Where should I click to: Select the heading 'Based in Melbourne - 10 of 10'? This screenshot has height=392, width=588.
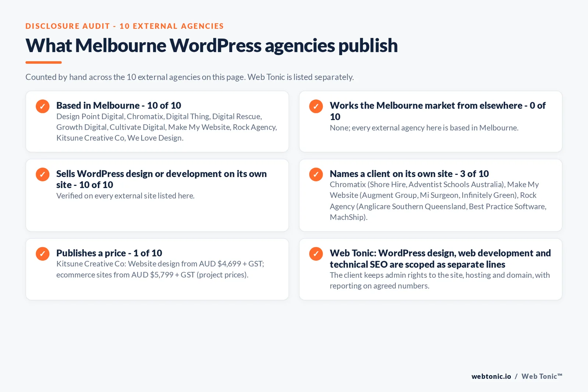point(119,105)
